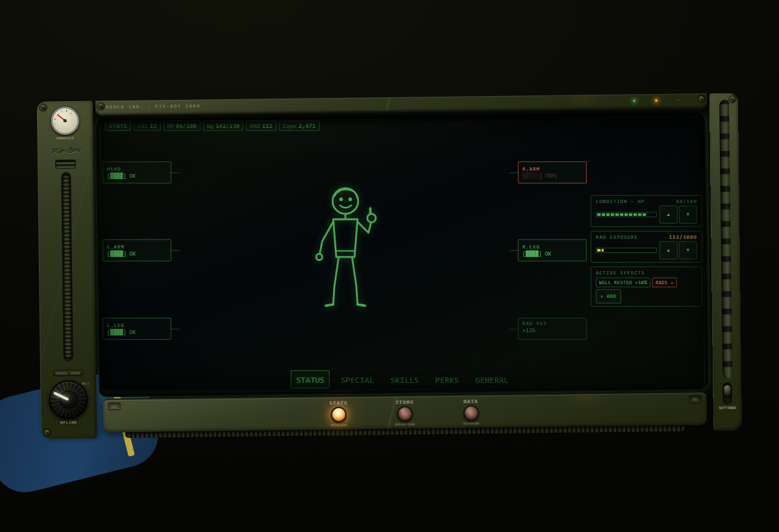Image resolution: width=779 pixels, height=532 pixels.
Task: Click the ITEMS hardware button
Action: coord(404,413)
